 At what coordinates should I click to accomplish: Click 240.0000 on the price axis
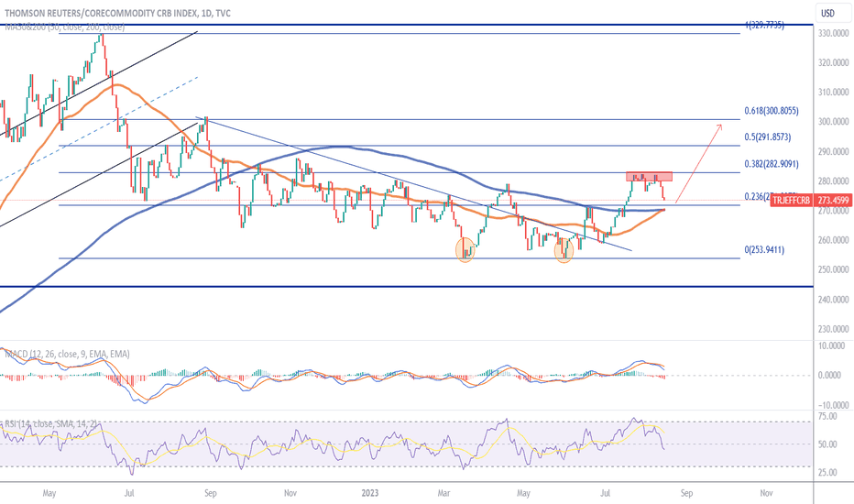tap(833, 299)
